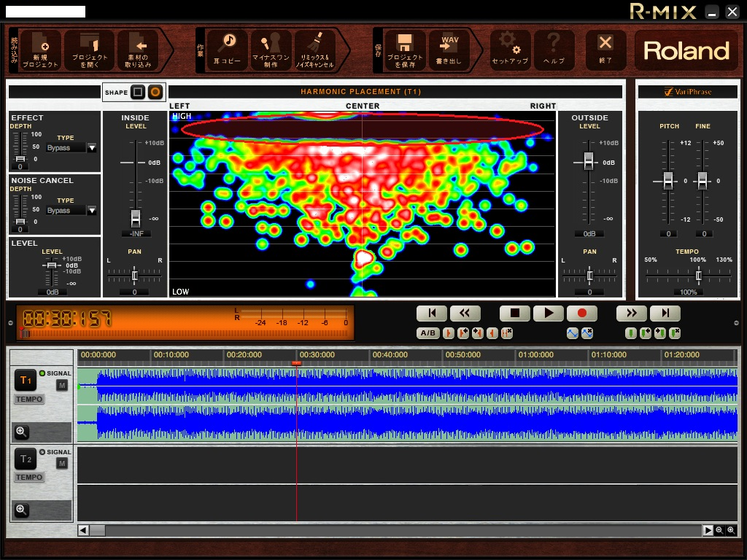The width and height of the screenshot is (747, 560).
Task: Toggle TEMPO on track T2
Action: [x=29, y=477]
